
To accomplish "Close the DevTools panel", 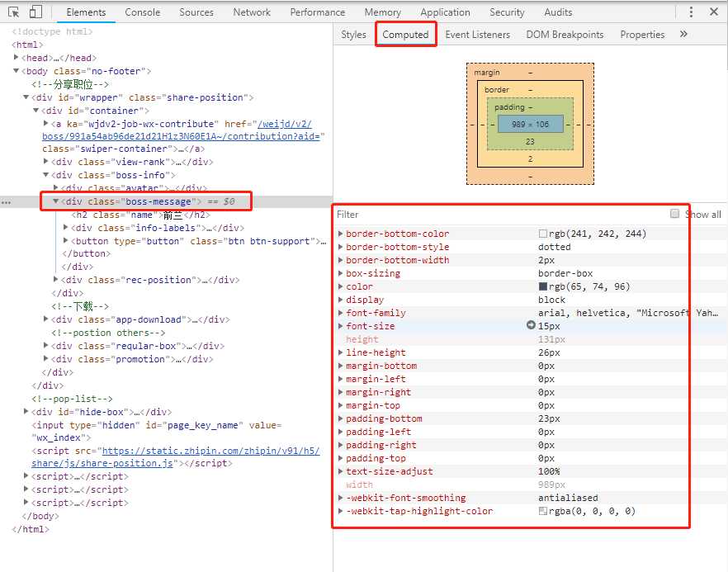I will (x=714, y=12).
